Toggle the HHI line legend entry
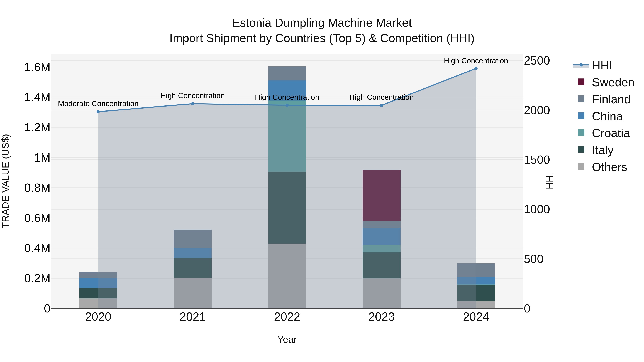This screenshot has height=362, width=644. (x=592, y=65)
